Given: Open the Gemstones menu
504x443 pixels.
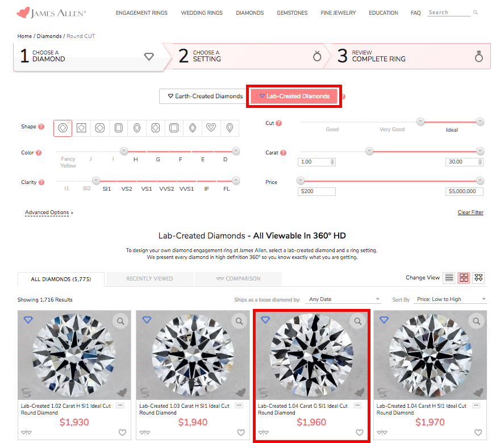Looking at the screenshot, I should [x=292, y=13].
